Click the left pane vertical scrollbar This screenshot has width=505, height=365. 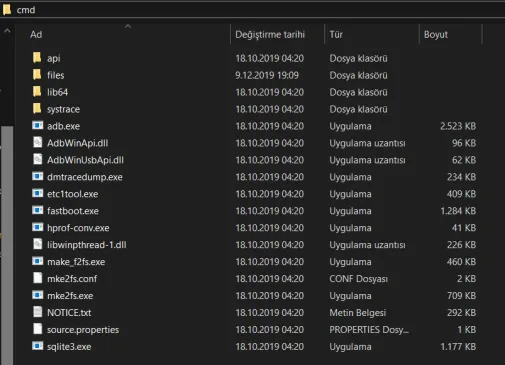pyautogui.click(x=7, y=245)
